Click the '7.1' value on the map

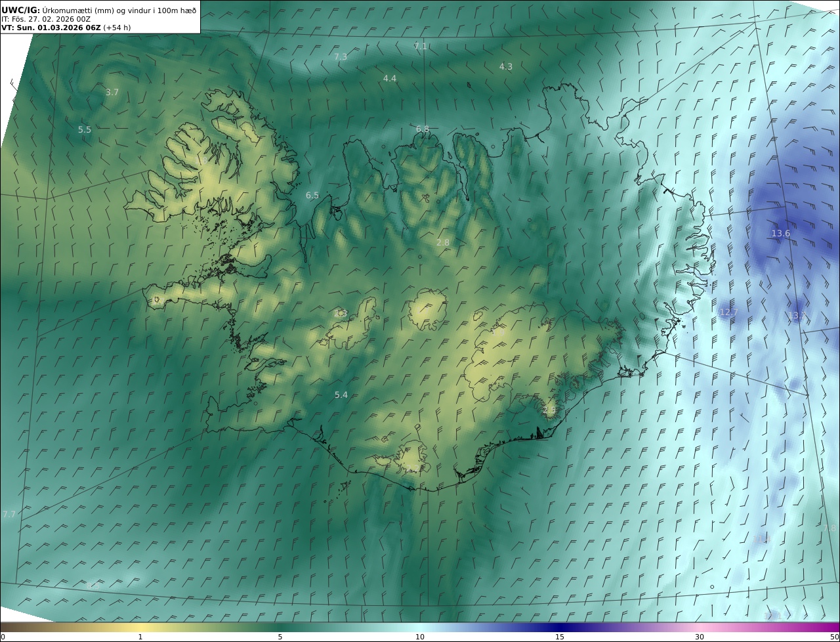[421, 46]
